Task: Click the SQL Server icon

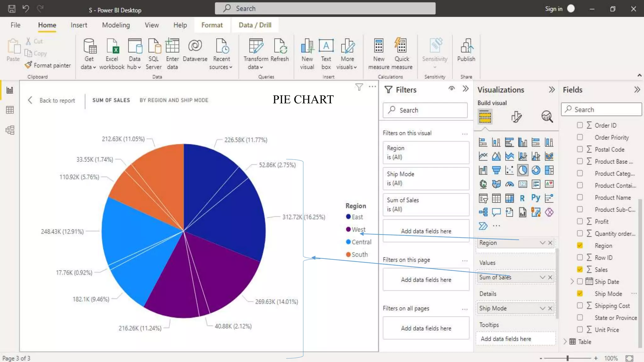Action: 154,46
